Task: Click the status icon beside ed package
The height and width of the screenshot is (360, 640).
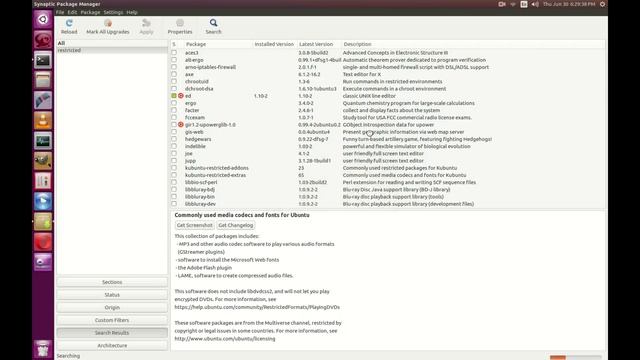Action: (x=181, y=96)
